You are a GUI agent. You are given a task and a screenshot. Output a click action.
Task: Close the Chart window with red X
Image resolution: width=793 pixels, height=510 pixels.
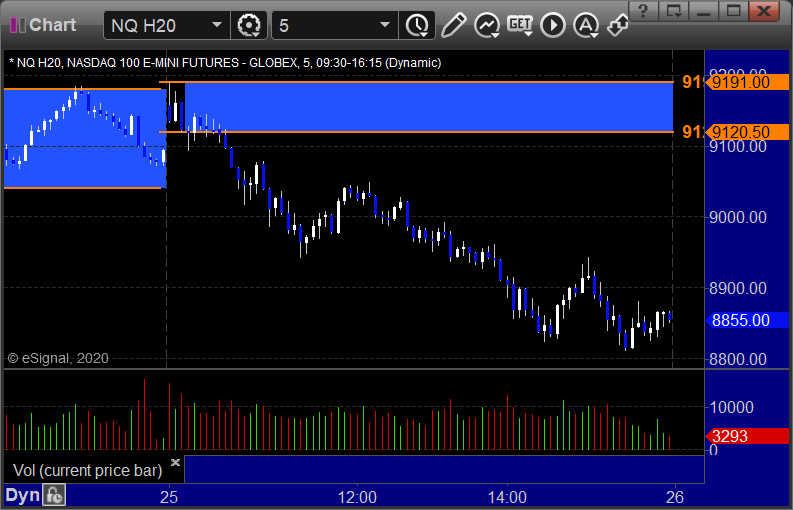[765, 11]
